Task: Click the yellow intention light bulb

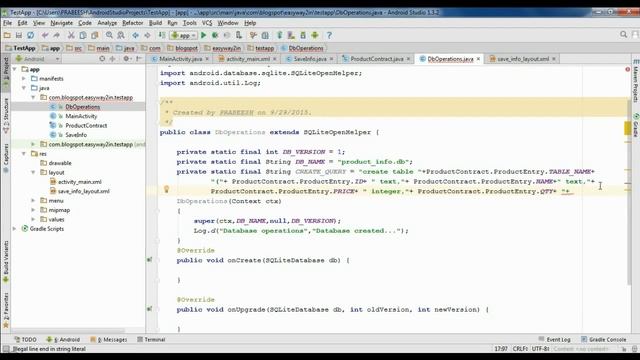Action: click(x=166, y=189)
